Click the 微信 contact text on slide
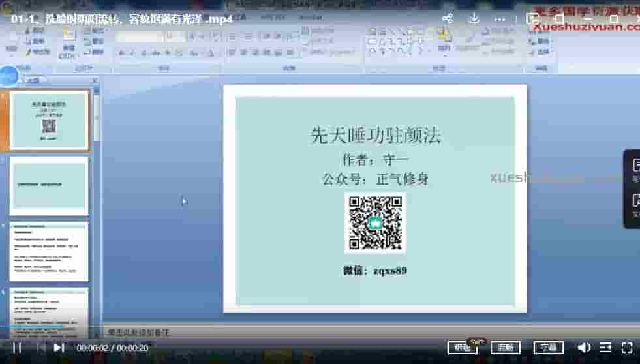 374,271
